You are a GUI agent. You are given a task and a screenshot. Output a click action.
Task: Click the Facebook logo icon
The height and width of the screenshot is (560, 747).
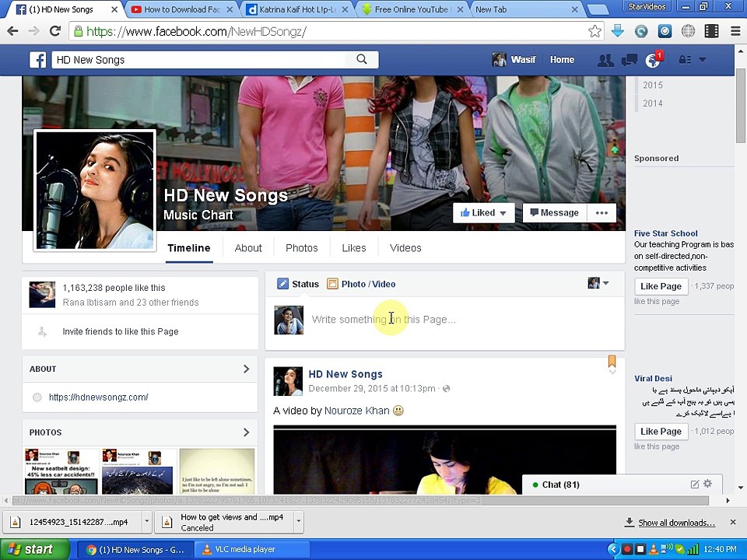click(37, 60)
